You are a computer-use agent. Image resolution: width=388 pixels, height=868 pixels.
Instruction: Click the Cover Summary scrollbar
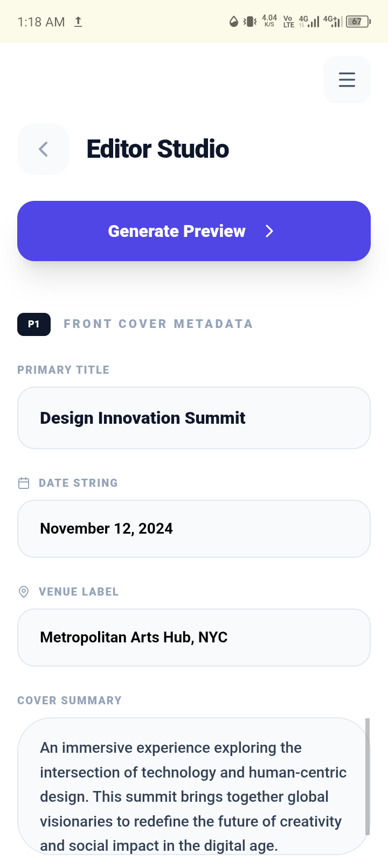tap(368, 775)
